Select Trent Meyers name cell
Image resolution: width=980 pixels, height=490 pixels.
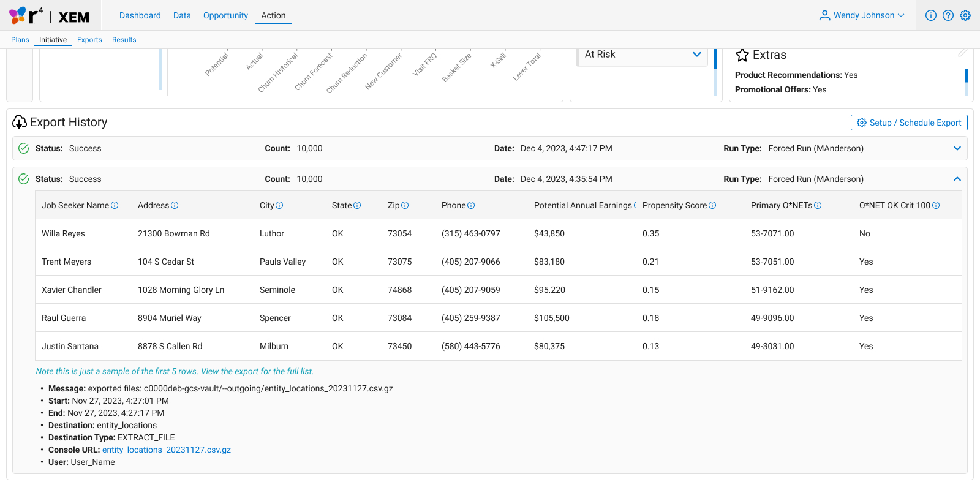click(66, 262)
